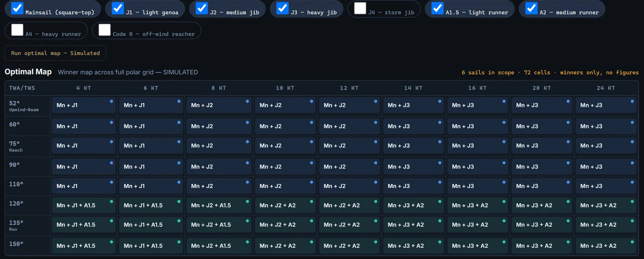Viewport: 644px width, 259px height.
Task: Select the 52° 24 KT cell Mn + J3
Action: click(606, 105)
